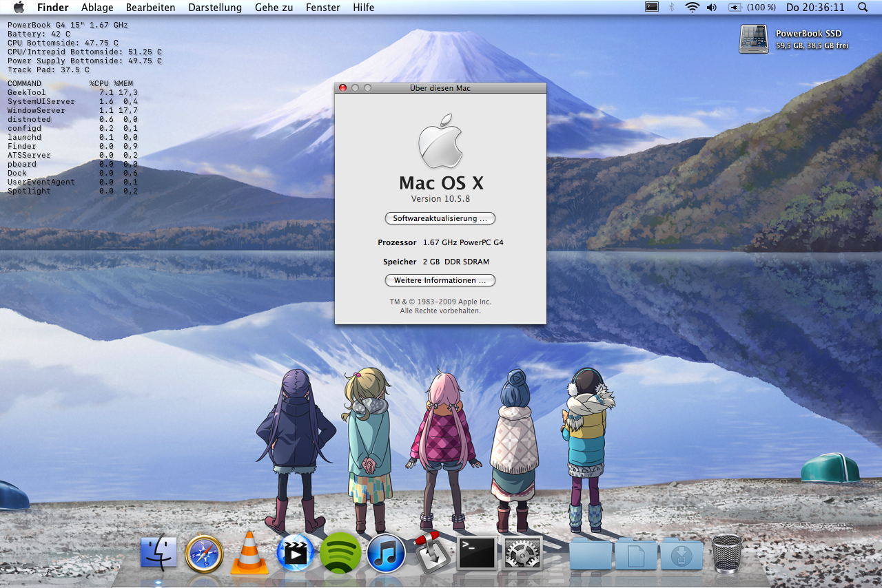Screen dimensions: 882x588
Task: Open Spotify in the Dock
Action: [x=340, y=553]
